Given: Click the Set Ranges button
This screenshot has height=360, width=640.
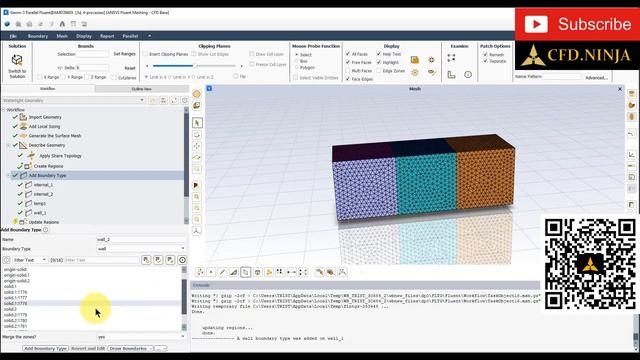Looking at the screenshot, I should pyautogui.click(x=124, y=54).
